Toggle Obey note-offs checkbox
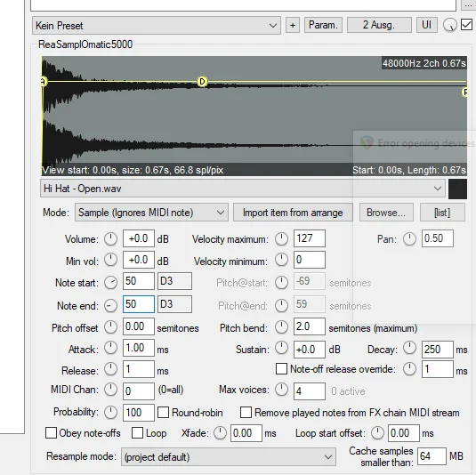This screenshot has width=476, height=475. pos(51,433)
